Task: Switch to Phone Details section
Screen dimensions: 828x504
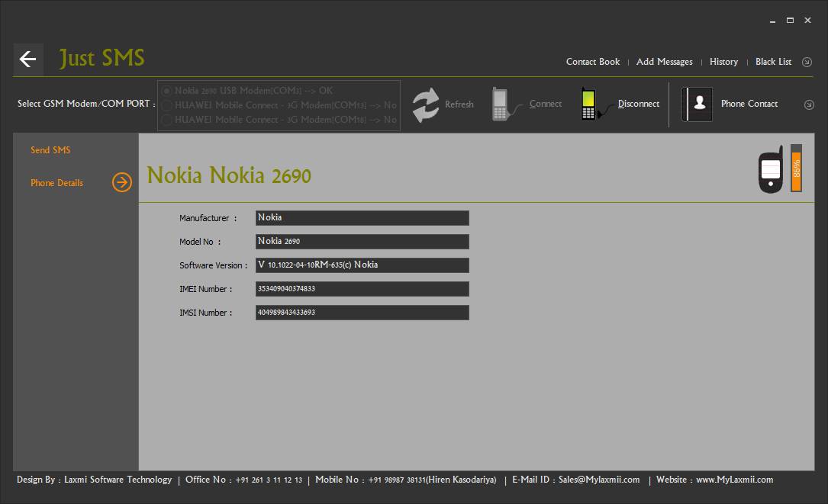Action: point(56,182)
